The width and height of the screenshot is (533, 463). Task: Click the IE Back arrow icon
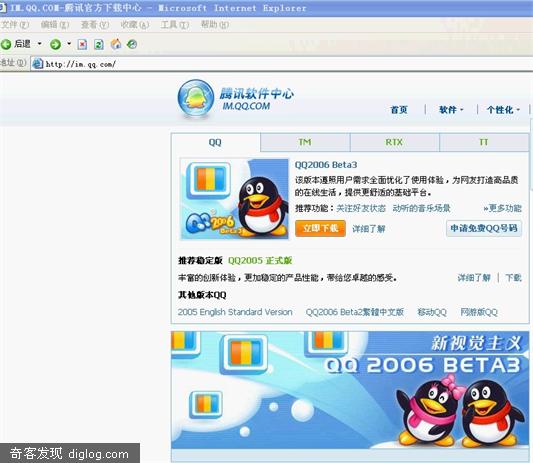(x=6, y=44)
